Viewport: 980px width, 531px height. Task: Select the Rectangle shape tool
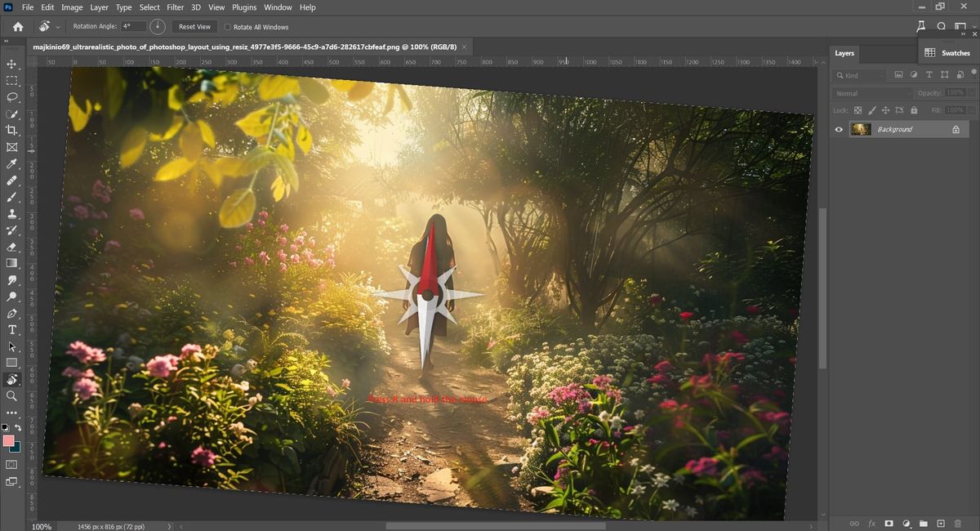tap(11, 363)
